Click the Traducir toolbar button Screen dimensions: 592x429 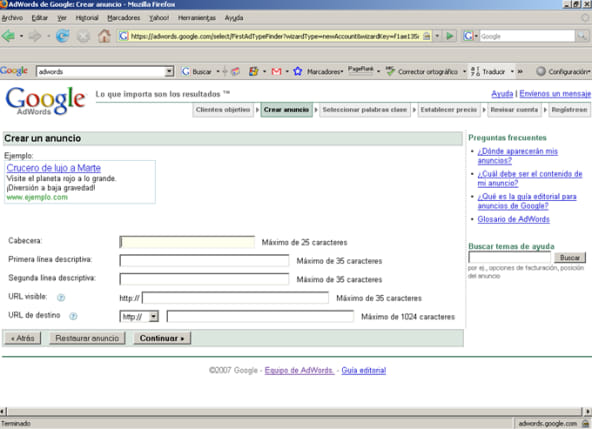488,71
